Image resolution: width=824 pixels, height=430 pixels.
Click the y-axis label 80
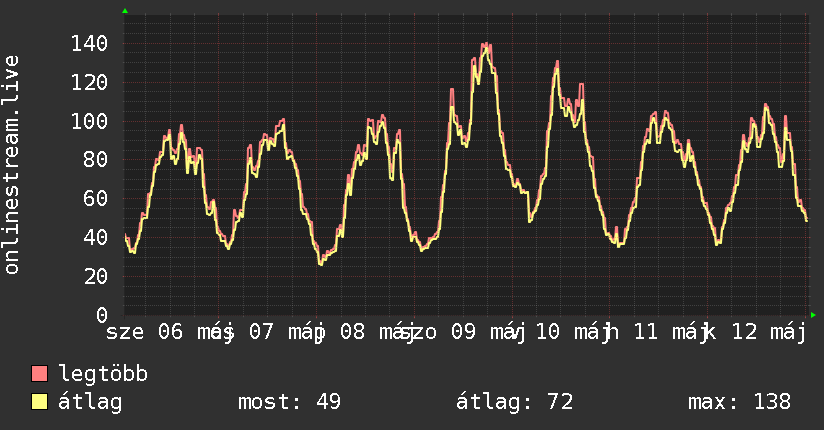96,160
